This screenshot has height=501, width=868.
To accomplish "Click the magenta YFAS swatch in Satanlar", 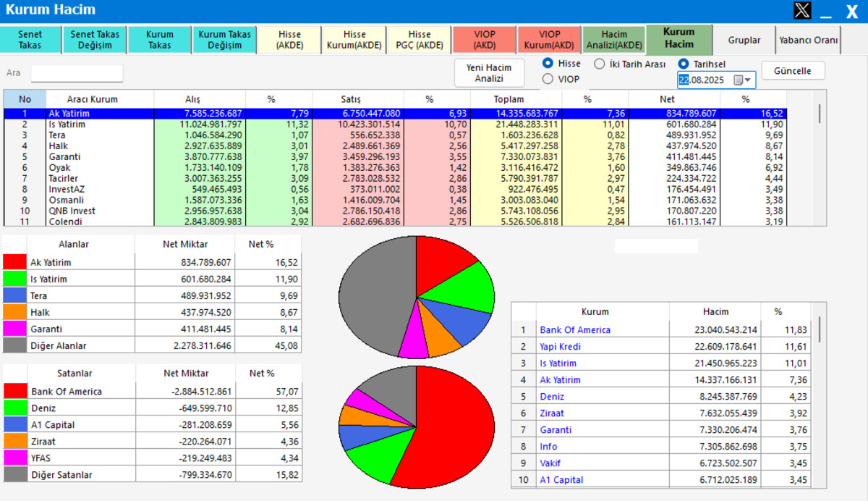I will 14,458.
